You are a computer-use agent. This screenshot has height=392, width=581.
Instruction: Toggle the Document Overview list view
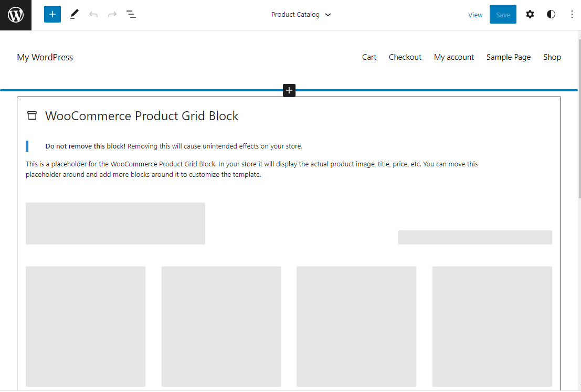click(x=131, y=14)
